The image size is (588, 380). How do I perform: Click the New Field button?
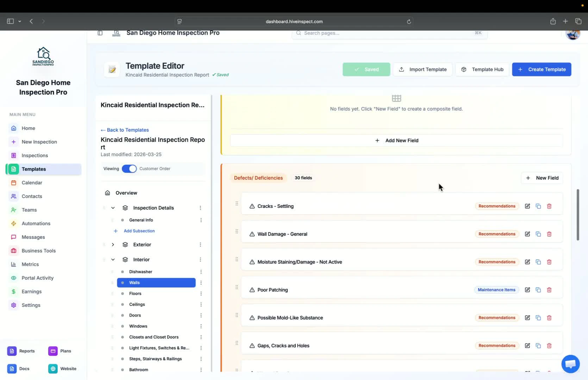tap(542, 178)
